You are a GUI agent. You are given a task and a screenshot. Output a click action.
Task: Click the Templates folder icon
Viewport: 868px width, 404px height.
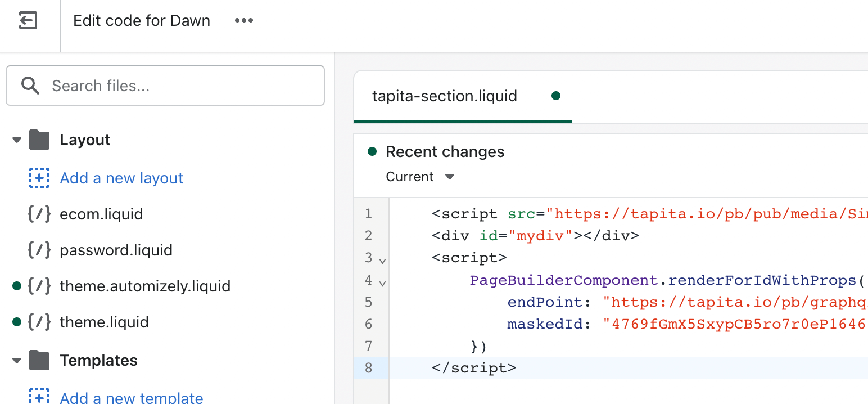pyautogui.click(x=39, y=360)
